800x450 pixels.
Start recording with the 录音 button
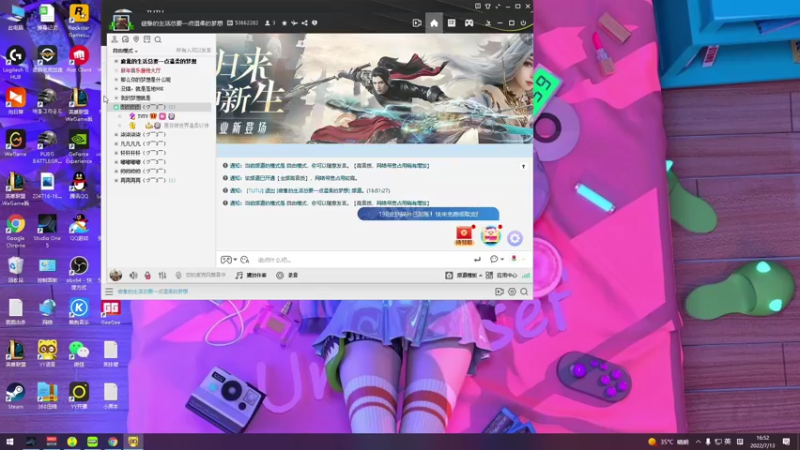(287, 276)
